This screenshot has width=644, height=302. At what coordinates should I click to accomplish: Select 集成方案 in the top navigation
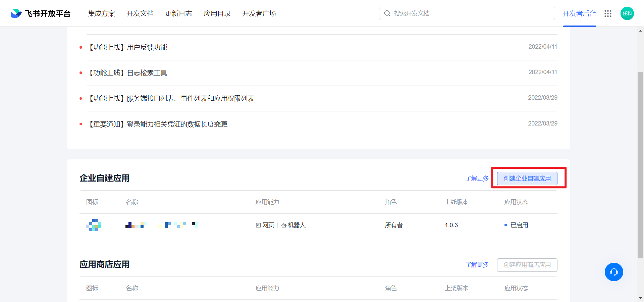101,13
